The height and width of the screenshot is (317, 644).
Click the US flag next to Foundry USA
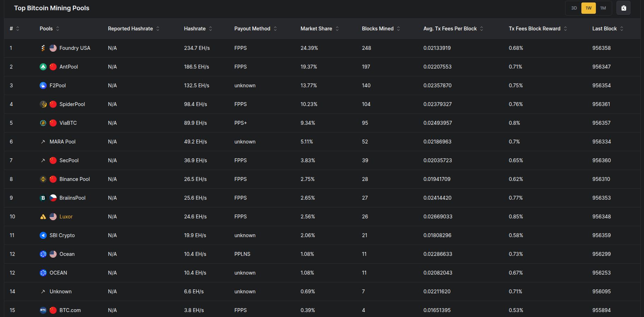53,48
